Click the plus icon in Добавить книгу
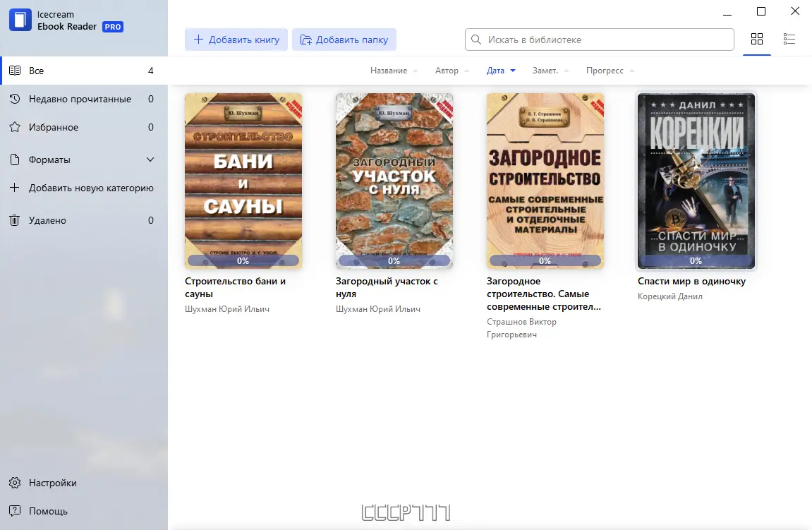 [198, 40]
